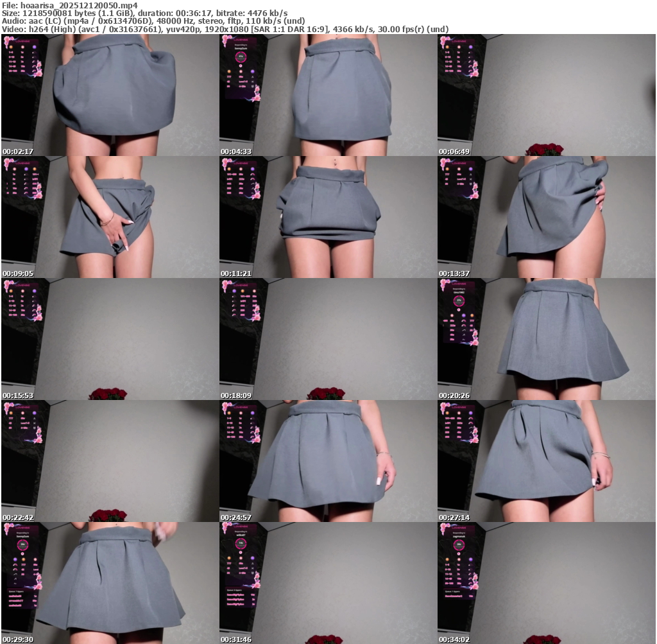Click the 00:15:53 preview frame
657x644 pixels.
110,339
